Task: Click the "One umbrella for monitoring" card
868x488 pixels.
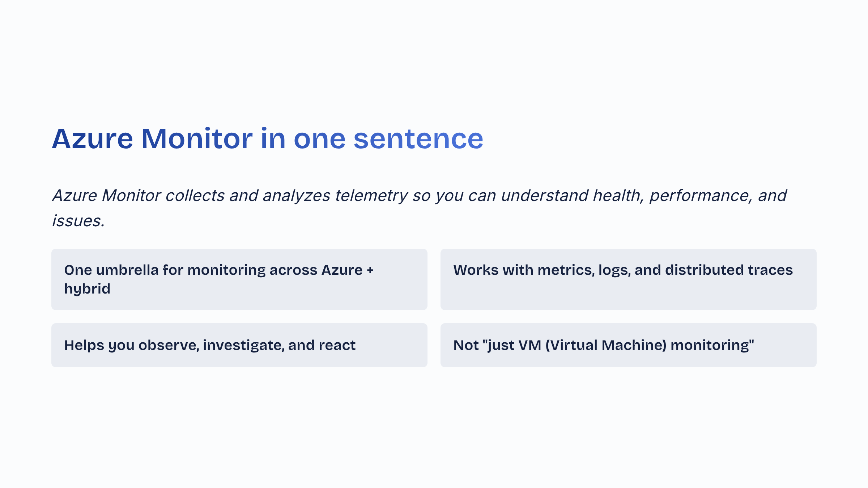Action: [x=239, y=279]
